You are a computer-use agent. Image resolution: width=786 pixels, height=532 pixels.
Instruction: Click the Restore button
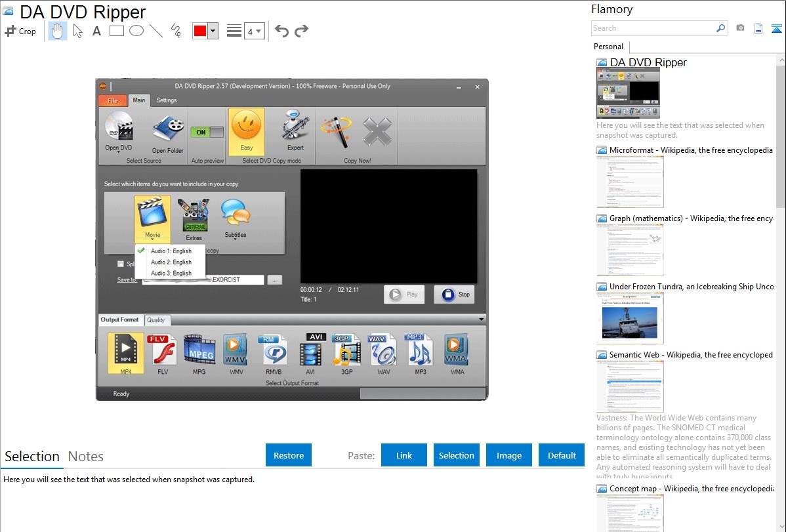click(289, 455)
